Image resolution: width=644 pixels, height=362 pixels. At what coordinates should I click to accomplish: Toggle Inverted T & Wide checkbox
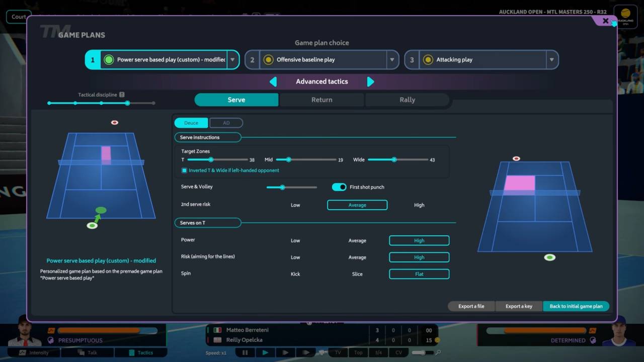[x=184, y=170]
